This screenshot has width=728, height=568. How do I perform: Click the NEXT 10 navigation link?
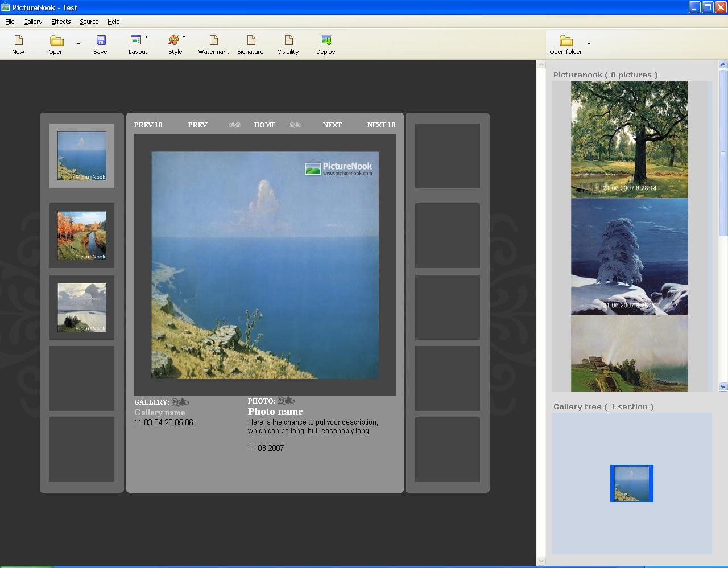click(x=381, y=125)
